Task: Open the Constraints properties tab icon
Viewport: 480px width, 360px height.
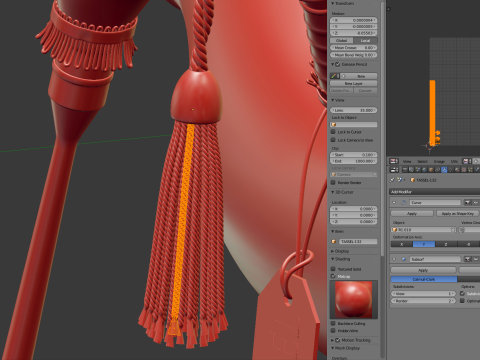Action: [438, 170]
